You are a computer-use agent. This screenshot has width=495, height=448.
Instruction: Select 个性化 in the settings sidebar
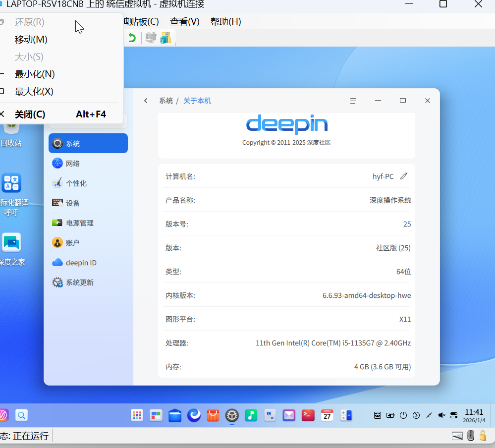[x=88, y=183]
